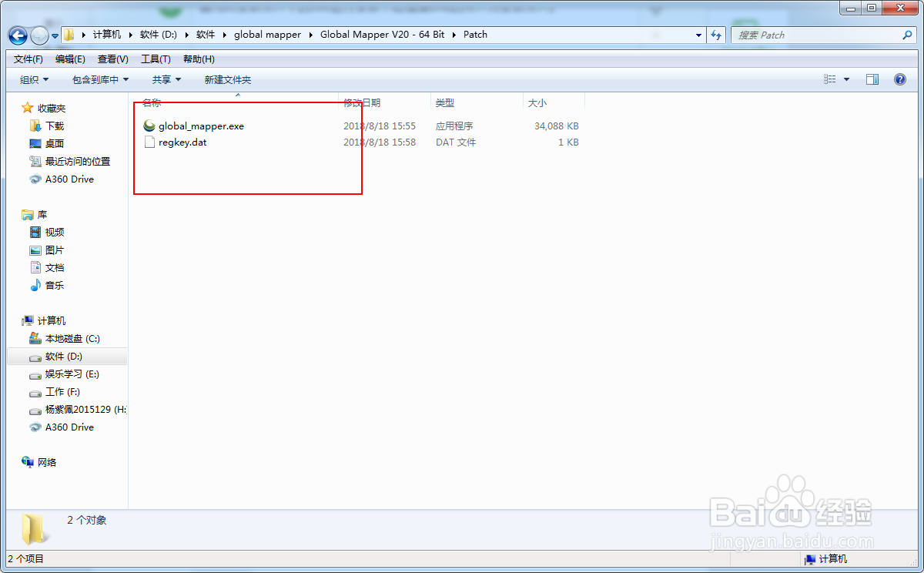The image size is (924, 573).
Task: Open 杨紫佩2015129 drive
Action: coord(85,409)
